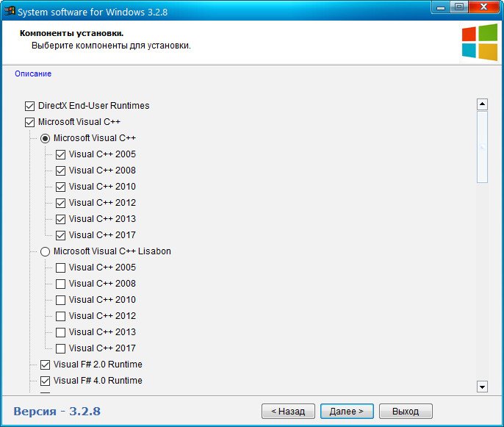Check Visual C++ 2010 in Lisabon group
This screenshot has width=504, height=427.
click(x=60, y=300)
